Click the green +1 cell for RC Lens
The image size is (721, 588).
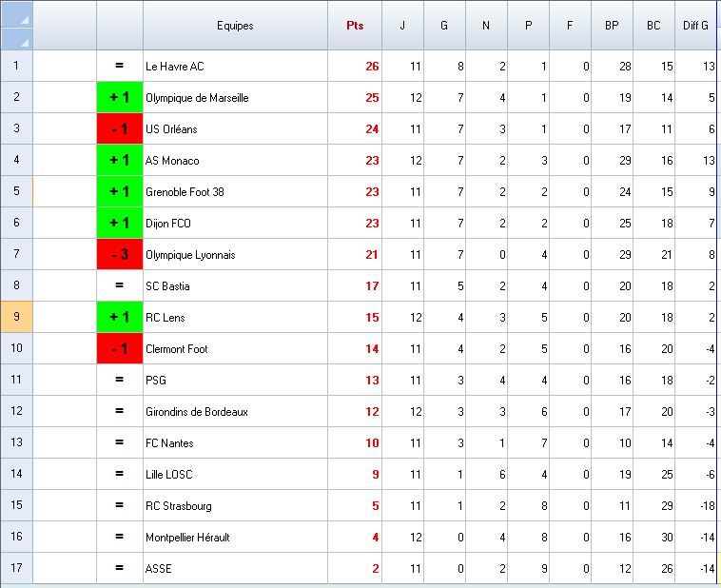[x=120, y=318]
